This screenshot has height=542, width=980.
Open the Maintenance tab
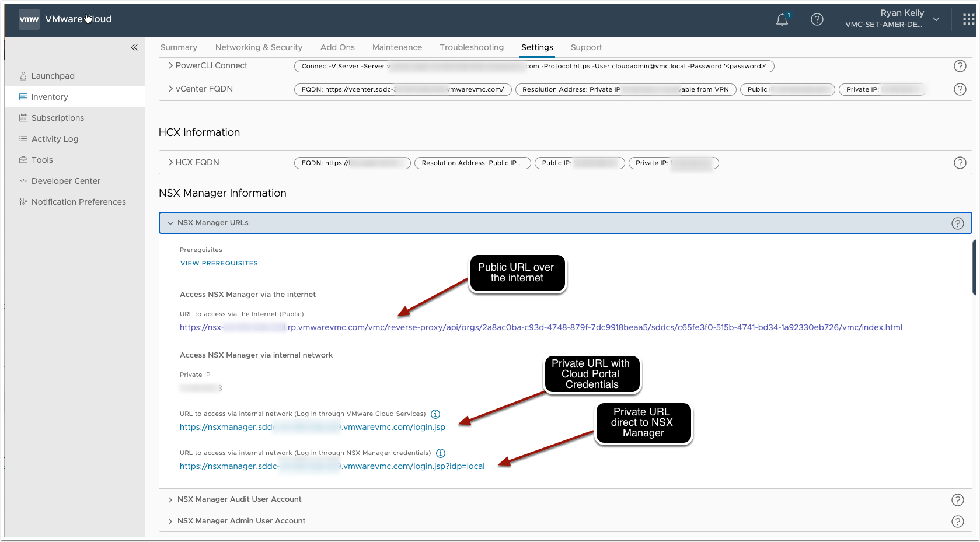click(x=397, y=47)
